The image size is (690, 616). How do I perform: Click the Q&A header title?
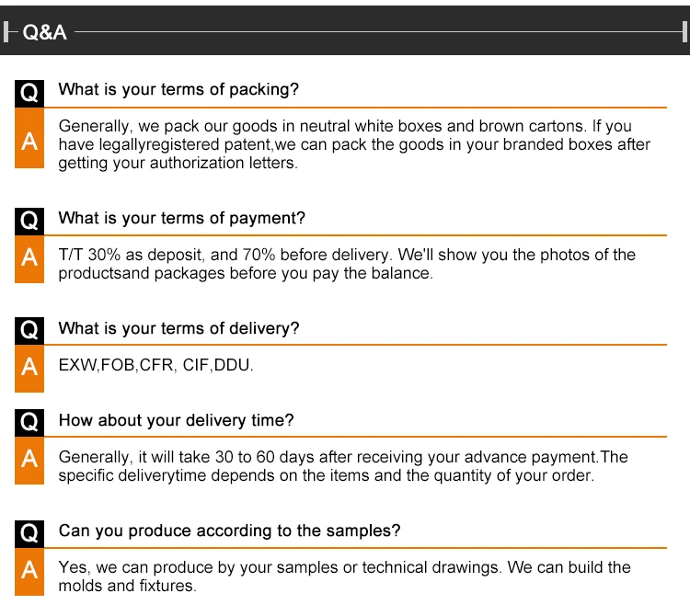click(x=45, y=31)
